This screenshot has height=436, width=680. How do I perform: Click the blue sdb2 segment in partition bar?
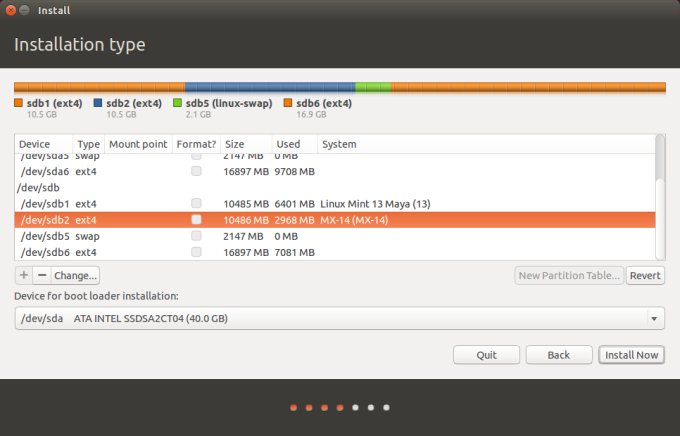click(x=270, y=87)
